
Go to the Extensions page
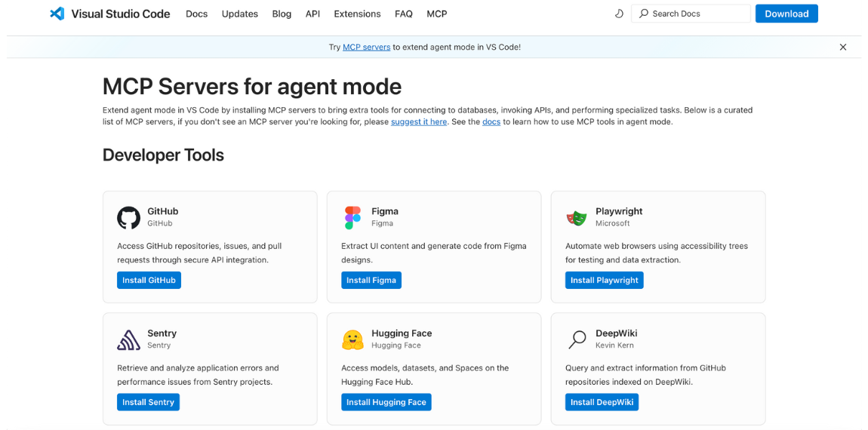point(357,14)
